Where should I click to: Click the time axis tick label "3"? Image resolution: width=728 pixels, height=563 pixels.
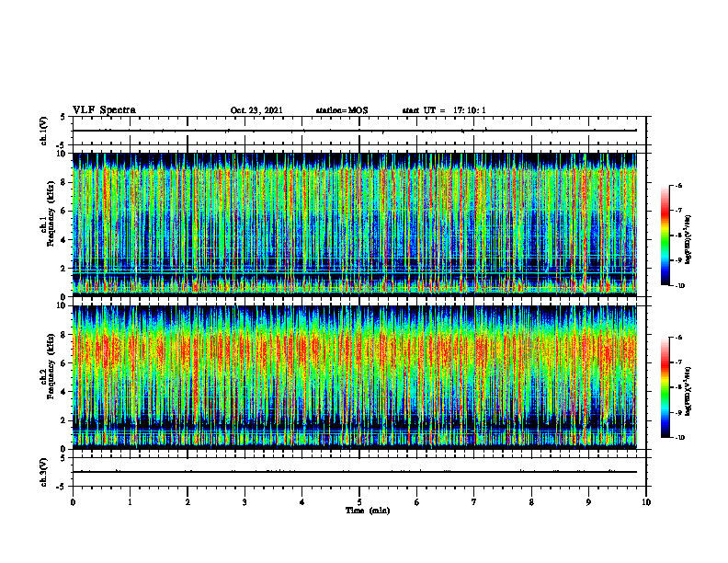245,502
